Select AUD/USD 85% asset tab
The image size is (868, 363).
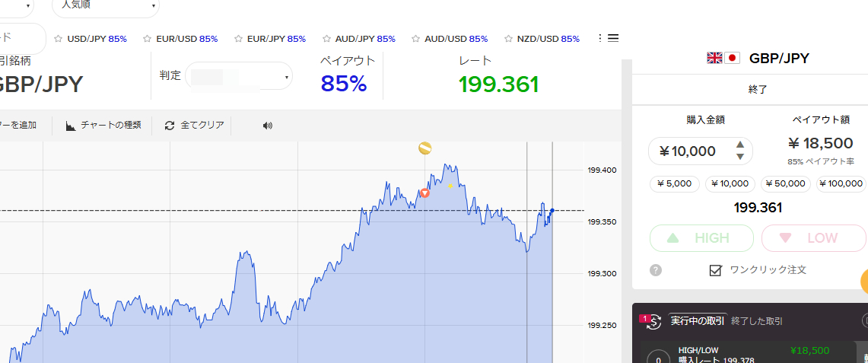point(456,39)
